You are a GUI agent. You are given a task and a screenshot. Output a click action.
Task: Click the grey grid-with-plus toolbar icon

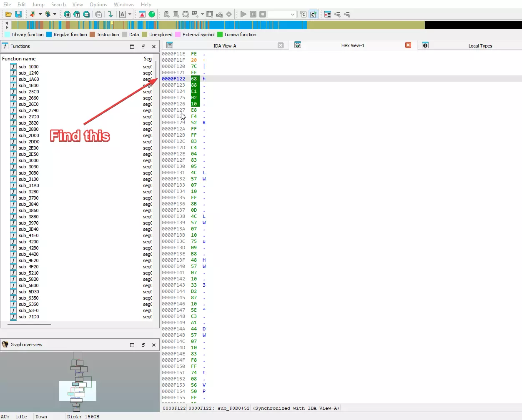(x=195, y=14)
